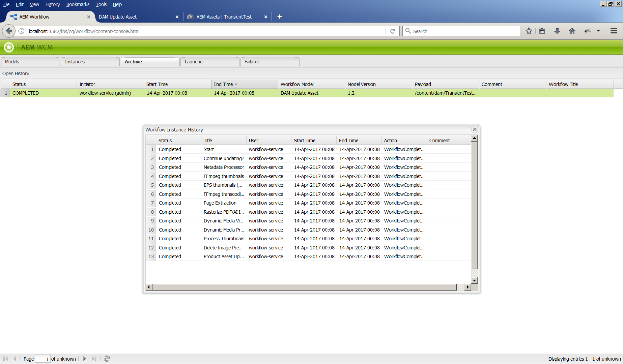Click scroll down arrow in history dialog
The image size is (624, 364).
click(475, 280)
